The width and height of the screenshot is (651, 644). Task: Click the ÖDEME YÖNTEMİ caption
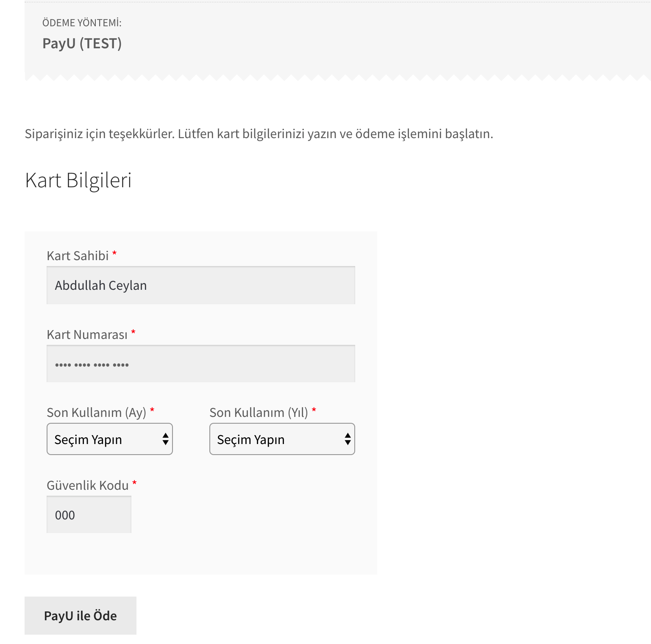[x=82, y=23]
